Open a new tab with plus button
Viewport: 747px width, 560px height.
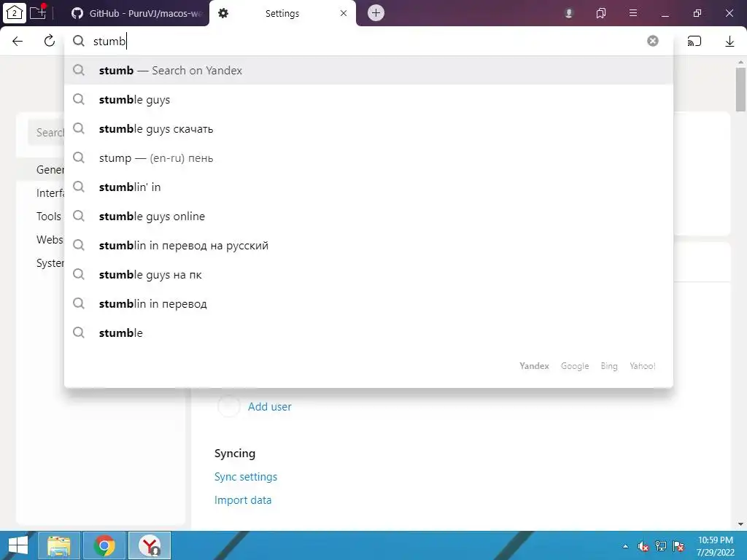pos(376,13)
